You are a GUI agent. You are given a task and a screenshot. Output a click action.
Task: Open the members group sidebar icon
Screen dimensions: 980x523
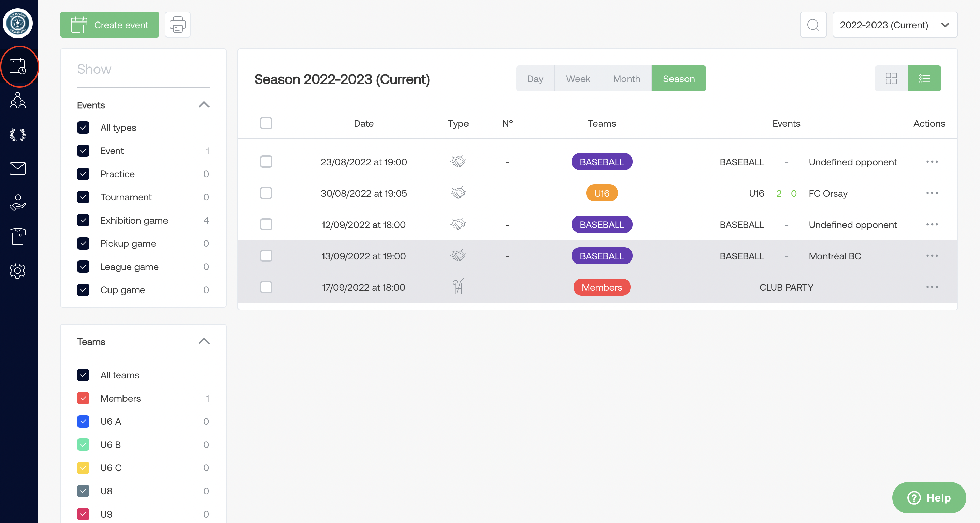17,100
